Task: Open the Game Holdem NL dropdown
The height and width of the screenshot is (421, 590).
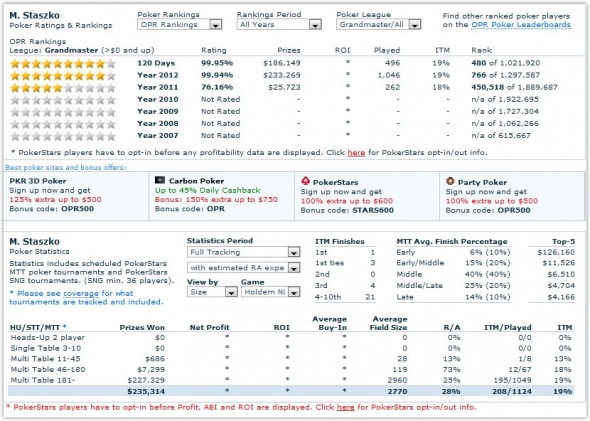Action: [x=271, y=292]
